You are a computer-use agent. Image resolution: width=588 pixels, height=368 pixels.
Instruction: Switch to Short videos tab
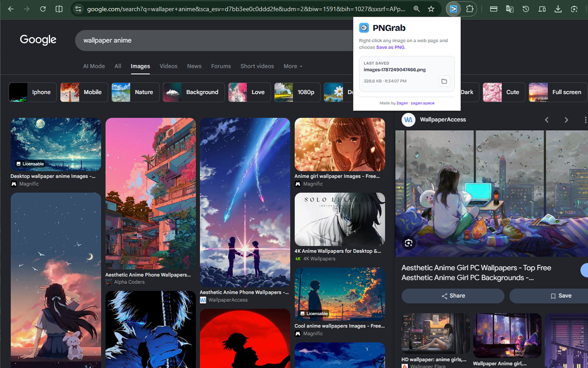pos(257,66)
